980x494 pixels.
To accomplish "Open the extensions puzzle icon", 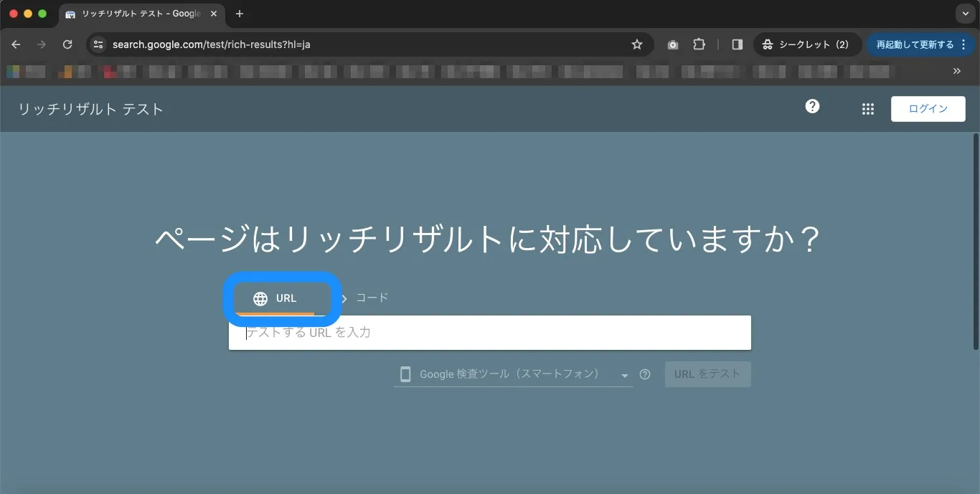I will 699,44.
